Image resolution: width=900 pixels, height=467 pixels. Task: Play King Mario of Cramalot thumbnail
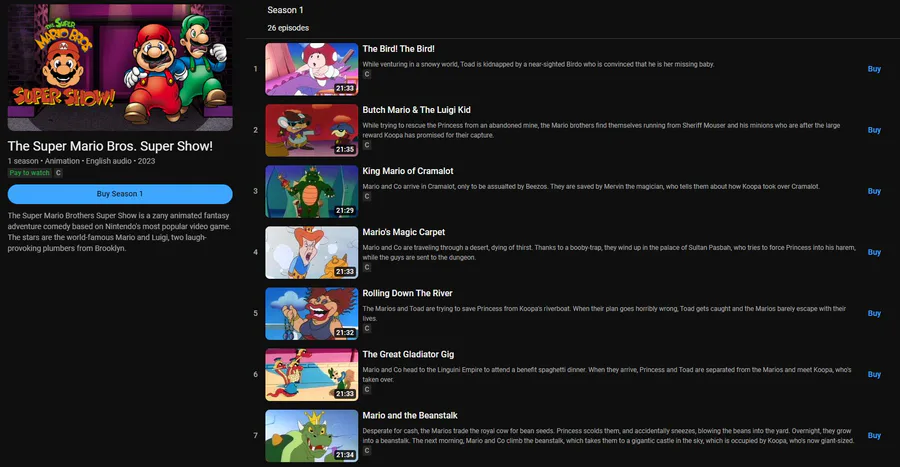(312, 191)
